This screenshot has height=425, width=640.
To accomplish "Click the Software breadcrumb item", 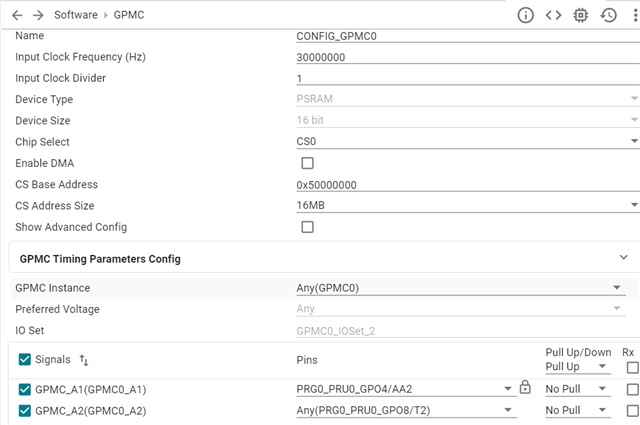I will (77, 15).
